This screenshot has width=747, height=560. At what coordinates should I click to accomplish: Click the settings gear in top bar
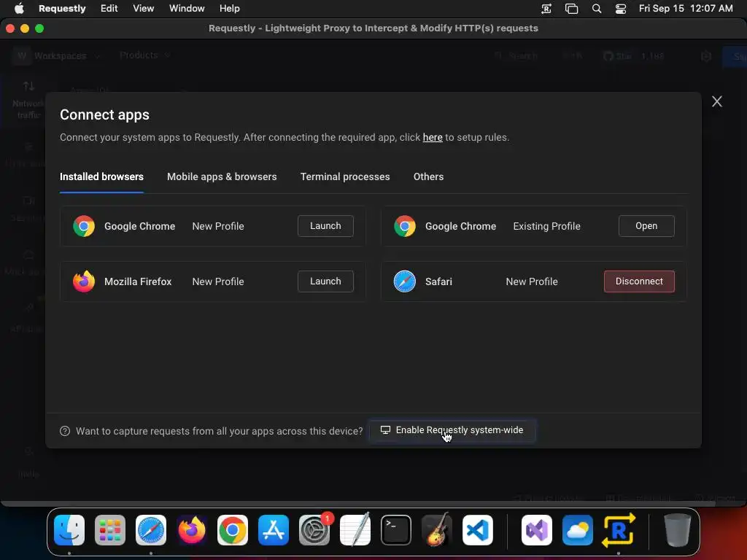706,56
